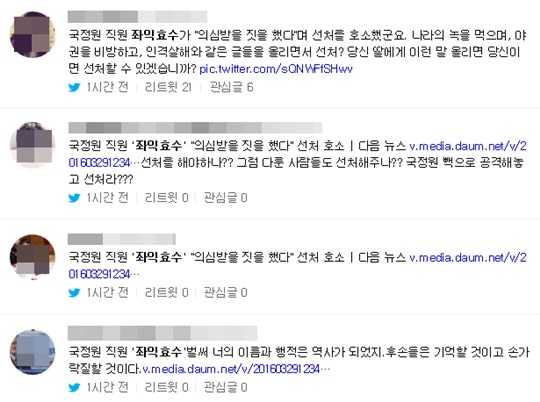Viewport: 540px width, 402px height.
Task: Click first tweet's profile avatar
Action: [x=32, y=34]
